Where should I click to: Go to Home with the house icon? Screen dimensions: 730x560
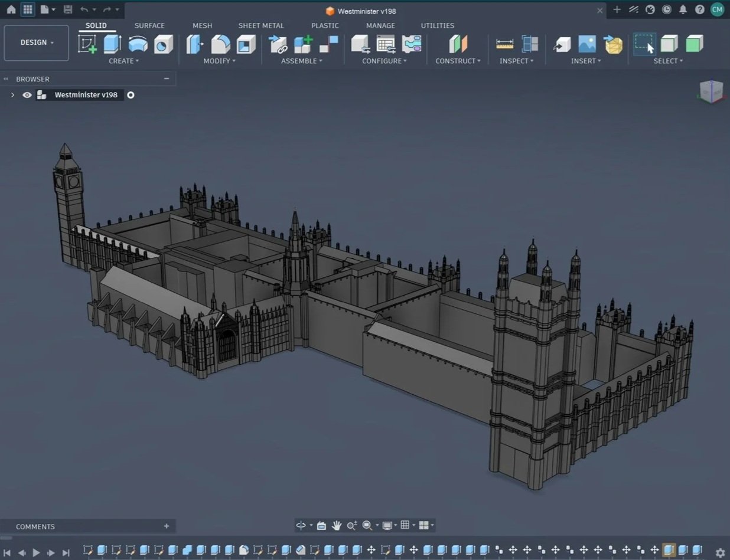pos(11,9)
